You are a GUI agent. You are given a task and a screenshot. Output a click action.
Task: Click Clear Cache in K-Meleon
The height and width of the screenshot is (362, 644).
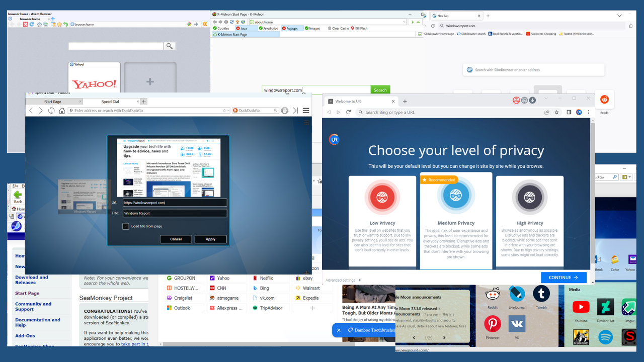click(339, 28)
